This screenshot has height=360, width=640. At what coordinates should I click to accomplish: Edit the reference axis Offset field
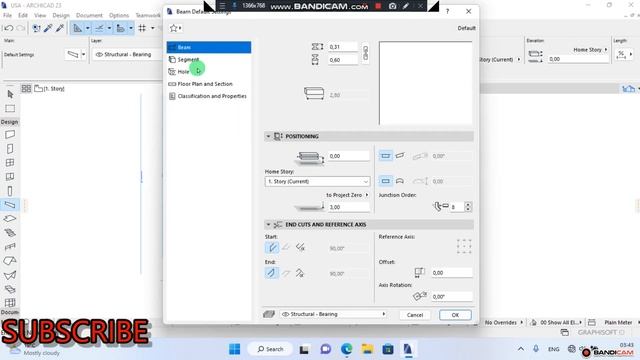point(452,273)
